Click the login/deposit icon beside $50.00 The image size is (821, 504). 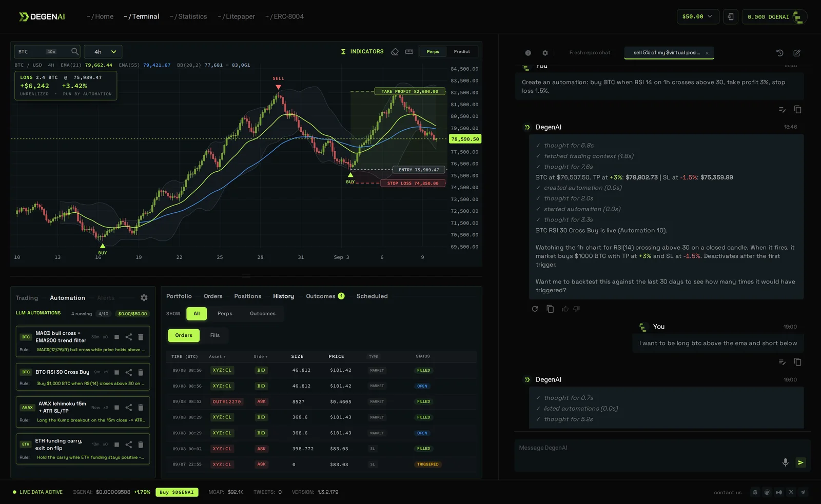(x=730, y=16)
